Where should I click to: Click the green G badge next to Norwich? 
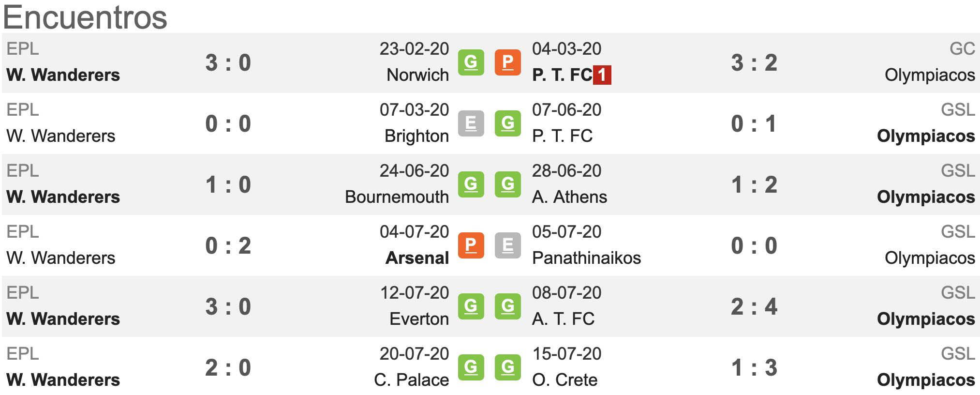(471, 62)
